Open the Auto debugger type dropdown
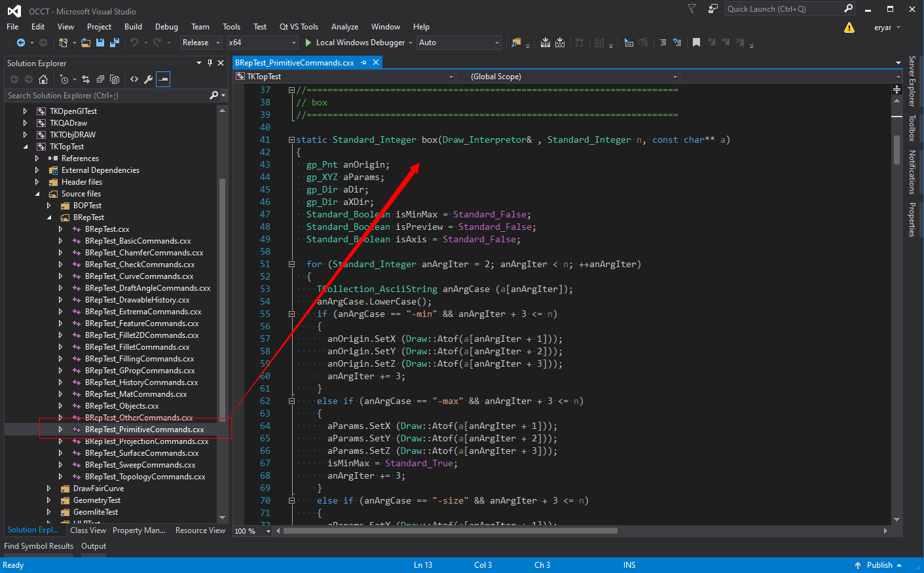Image resolution: width=924 pixels, height=573 pixels. [459, 43]
